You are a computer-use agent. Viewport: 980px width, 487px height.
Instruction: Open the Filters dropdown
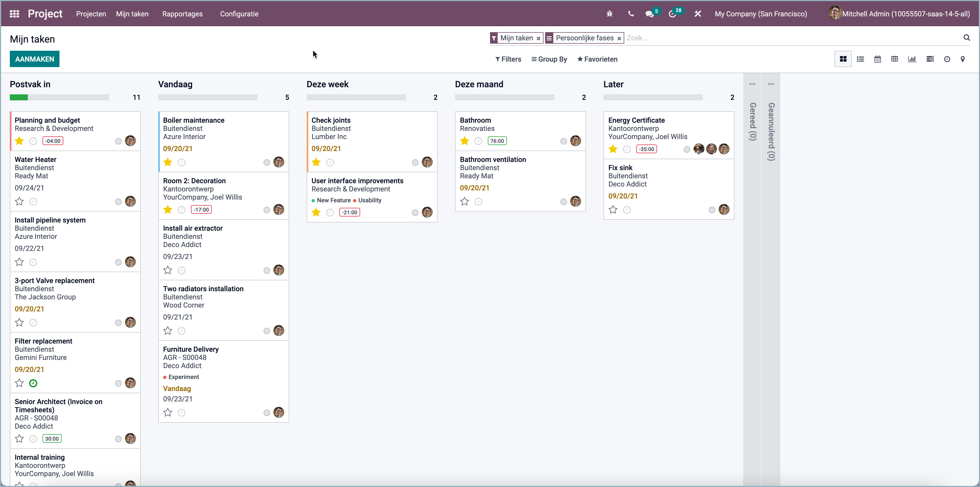coord(508,59)
